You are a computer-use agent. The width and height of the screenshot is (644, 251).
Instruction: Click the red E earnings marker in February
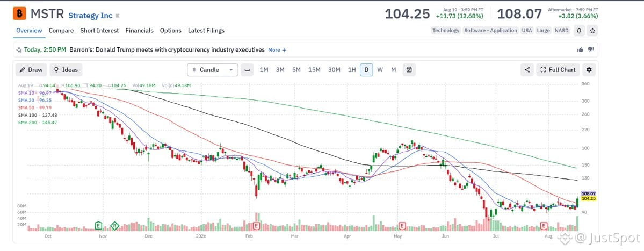257,226
